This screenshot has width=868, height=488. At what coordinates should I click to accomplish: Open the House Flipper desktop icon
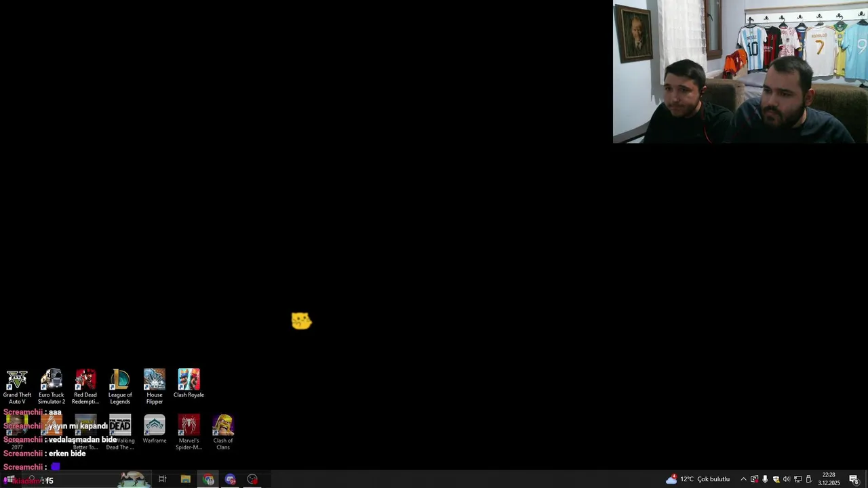(155, 386)
